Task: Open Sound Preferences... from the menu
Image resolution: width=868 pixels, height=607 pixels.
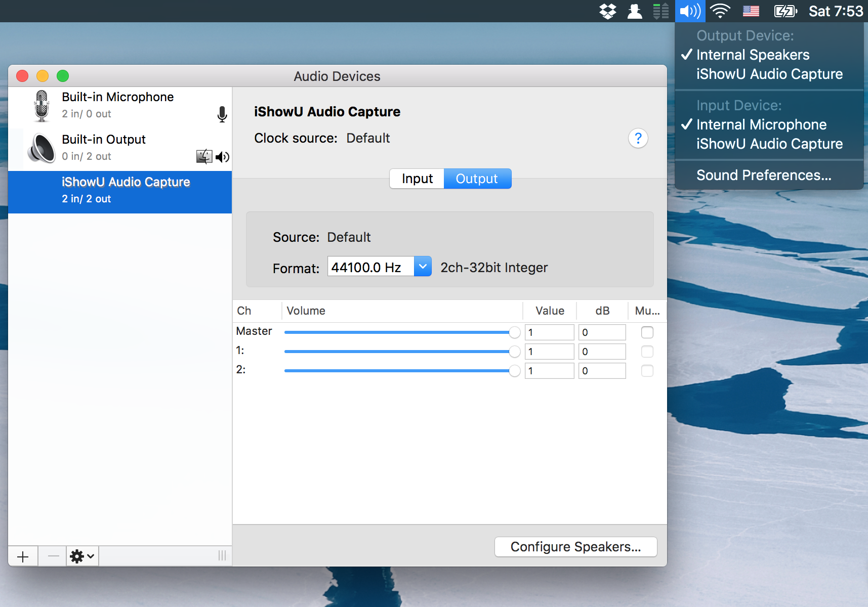Action: (x=769, y=175)
